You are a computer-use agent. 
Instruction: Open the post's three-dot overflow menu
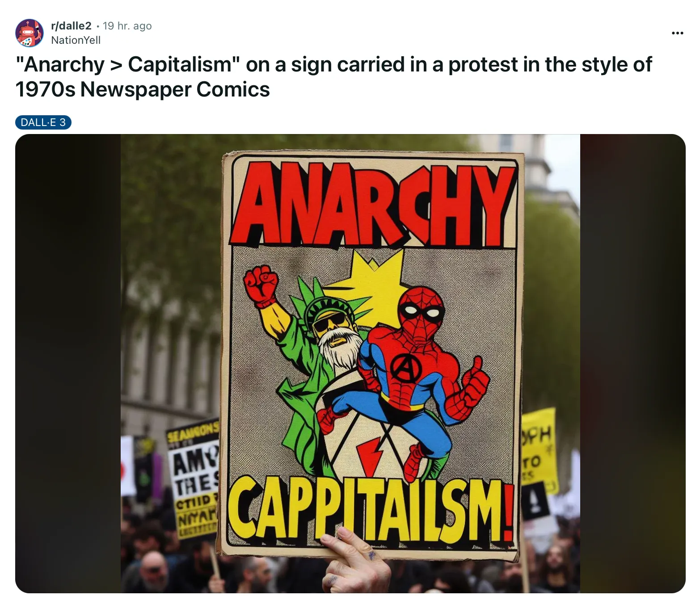[677, 33]
